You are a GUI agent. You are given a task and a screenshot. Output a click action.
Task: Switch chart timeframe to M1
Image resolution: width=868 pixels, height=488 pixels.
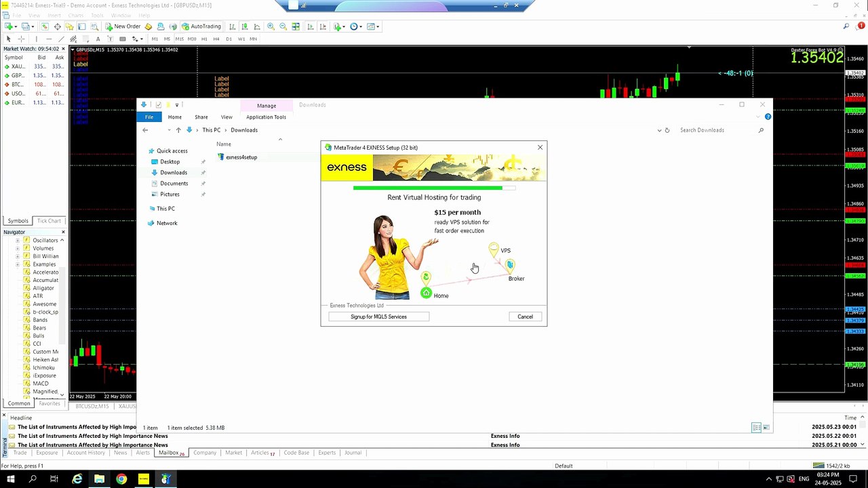pyautogui.click(x=155, y=39)
